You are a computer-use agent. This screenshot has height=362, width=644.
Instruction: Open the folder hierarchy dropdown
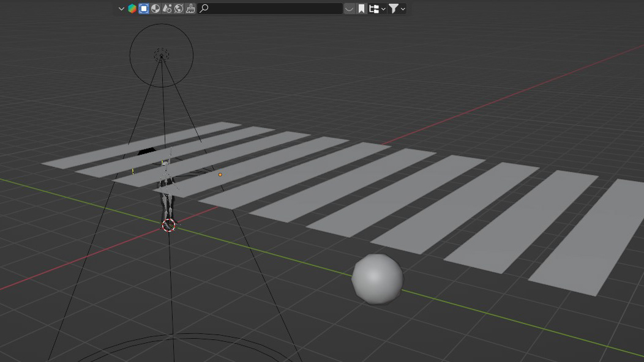point(377,9)
